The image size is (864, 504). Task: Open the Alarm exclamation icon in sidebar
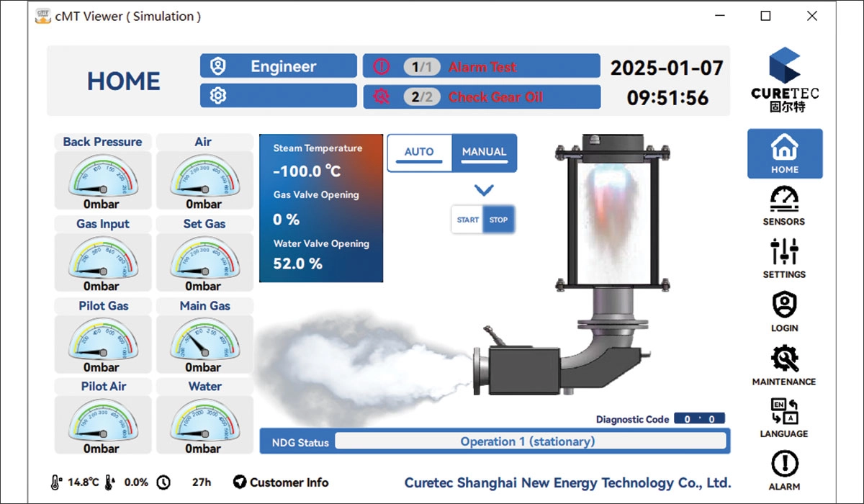pyautogui.click(x=784, y=464)
